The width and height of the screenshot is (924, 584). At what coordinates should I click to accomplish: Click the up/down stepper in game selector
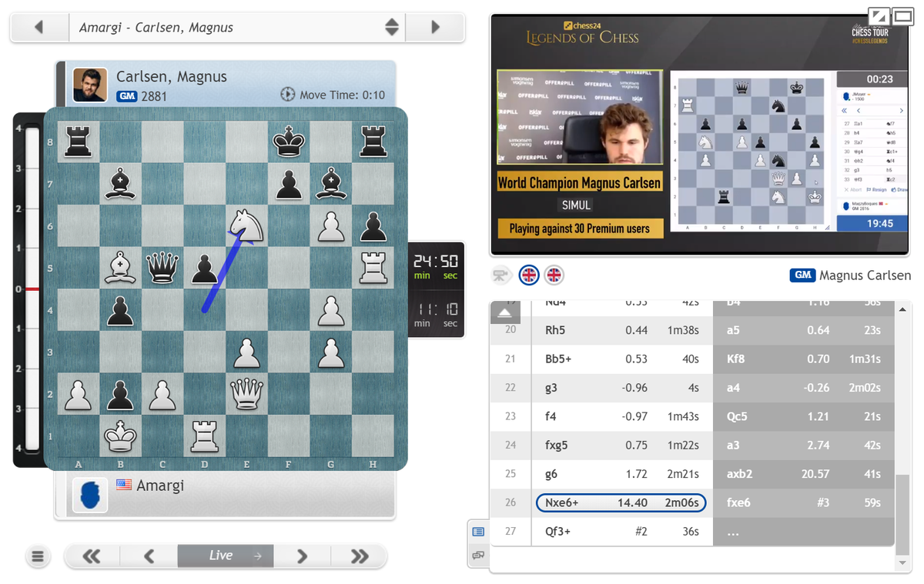point(392,27)
